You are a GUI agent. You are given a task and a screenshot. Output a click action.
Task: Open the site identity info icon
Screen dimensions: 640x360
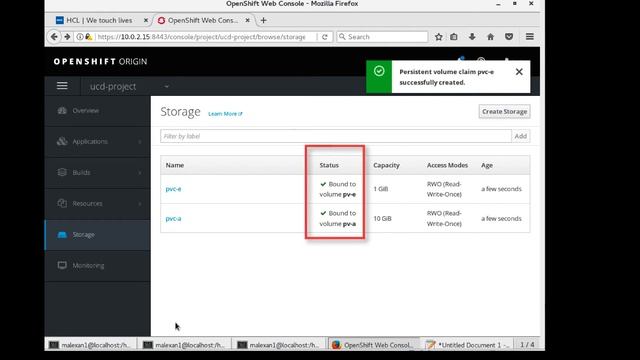coord(80,37)
